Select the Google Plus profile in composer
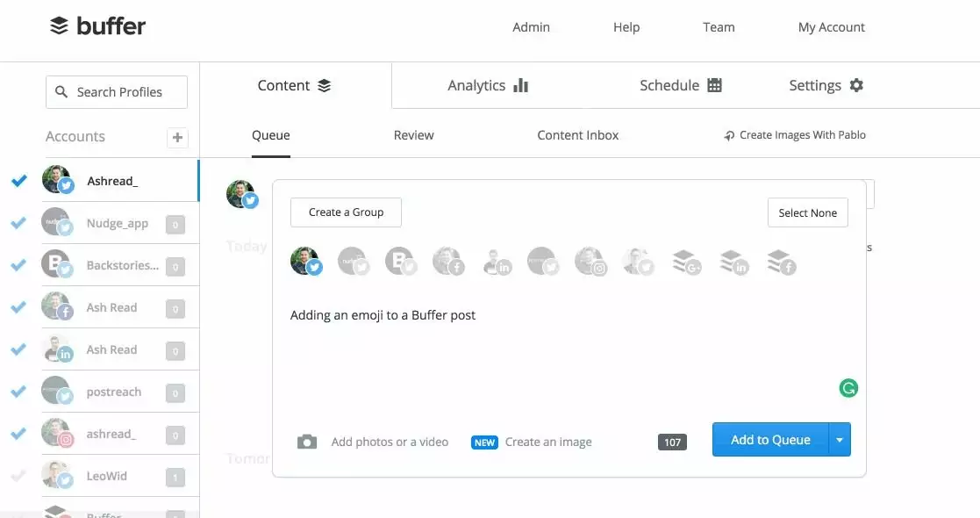 [x=685, y=262]
